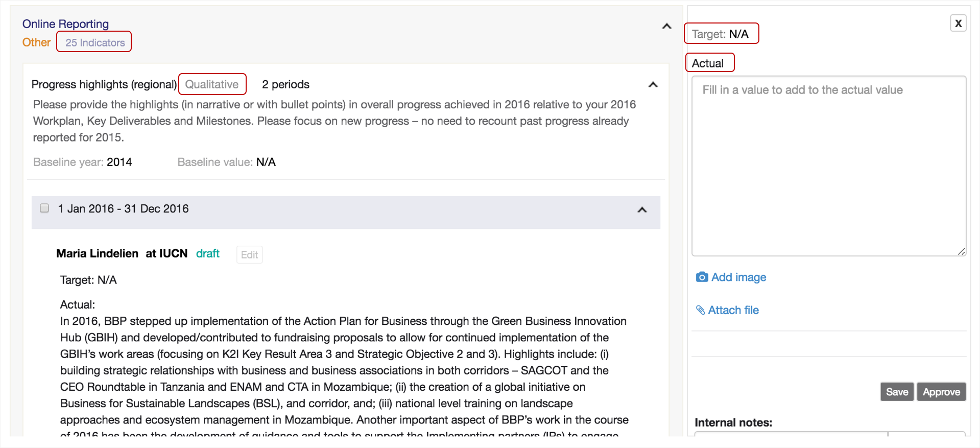Image resolution: width=980 pixels, height=448 pixels.
Task: Collapse the 1 Jan 2016 period chevron
Action: 642,210
